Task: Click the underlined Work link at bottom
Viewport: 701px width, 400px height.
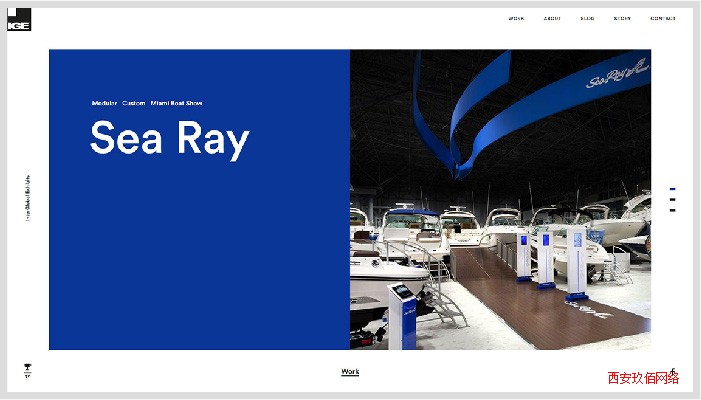Action: pos(350,372)
